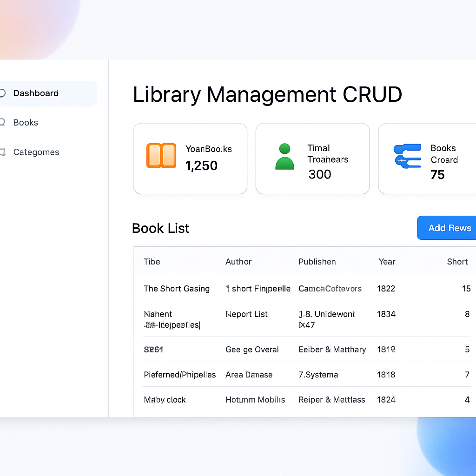Click the green person icon on Total card

284,157
